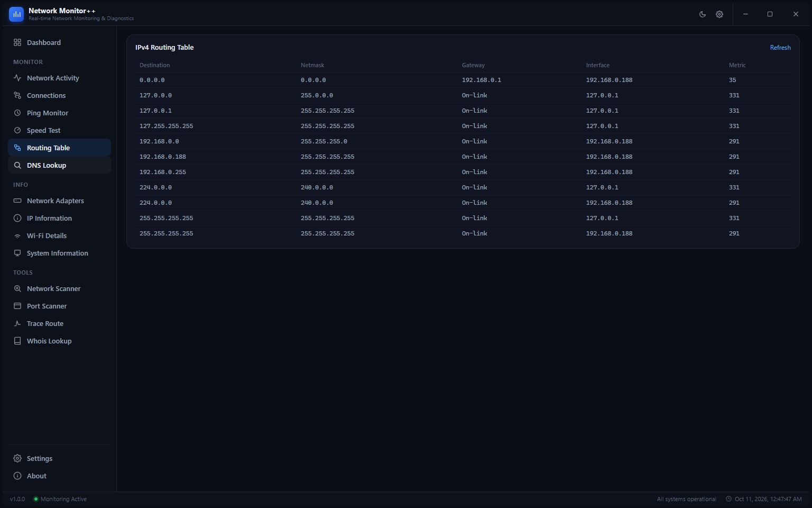Click destination 127.255.255.255 cell
This screenshot has height=508, width=812.
click(167, 126)
